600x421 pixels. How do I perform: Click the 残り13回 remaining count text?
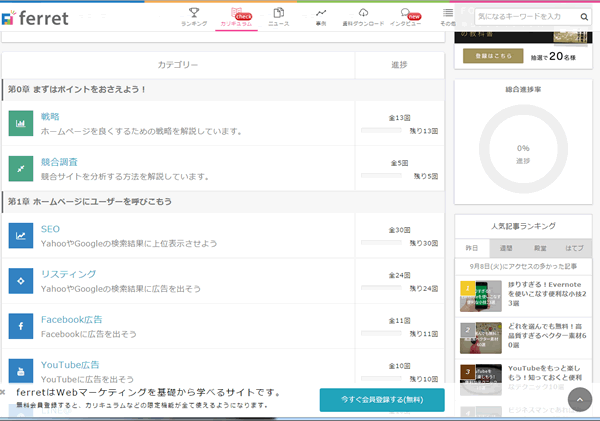pyautogui.click(x=424, y=131)
